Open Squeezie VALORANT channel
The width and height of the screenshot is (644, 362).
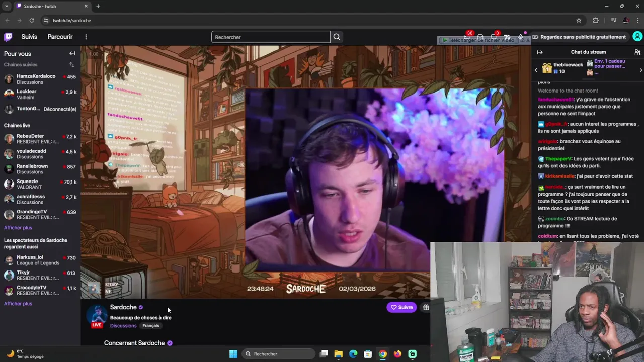(40, 185)
